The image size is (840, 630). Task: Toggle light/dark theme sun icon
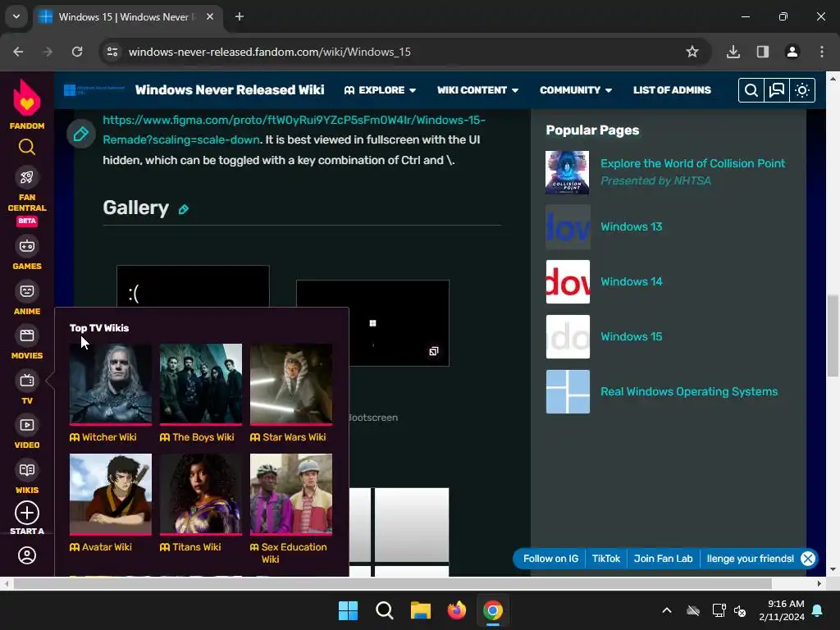[802, 90]
